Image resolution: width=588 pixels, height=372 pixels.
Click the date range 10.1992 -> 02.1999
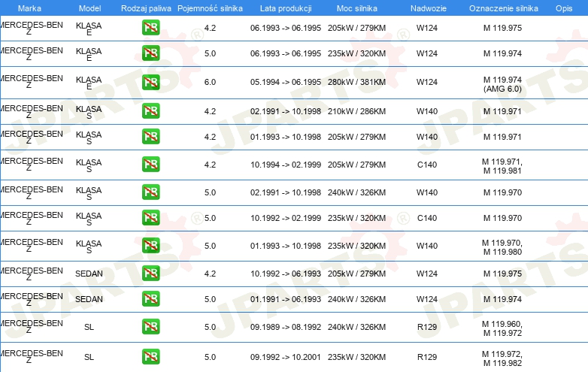coord(286,218)
